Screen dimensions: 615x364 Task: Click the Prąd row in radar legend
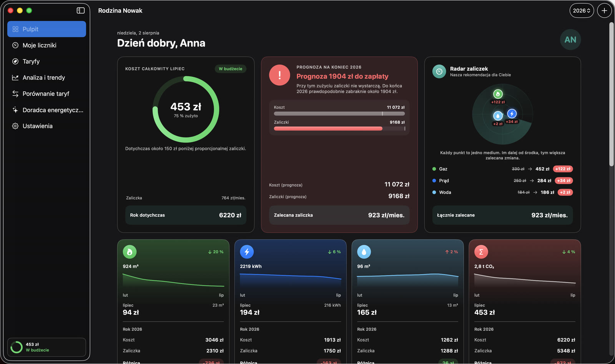(x=502, y=180)
